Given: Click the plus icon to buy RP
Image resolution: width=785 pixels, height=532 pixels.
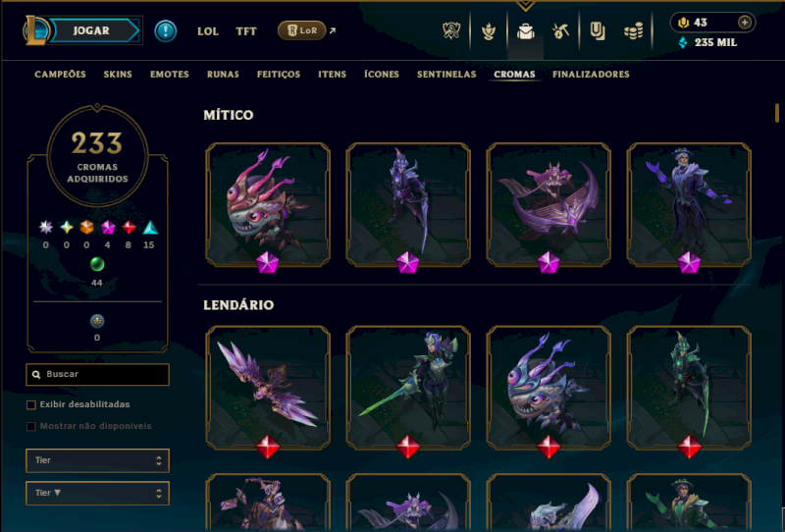Looking at the screenshot, I should (x=745, y=23).
